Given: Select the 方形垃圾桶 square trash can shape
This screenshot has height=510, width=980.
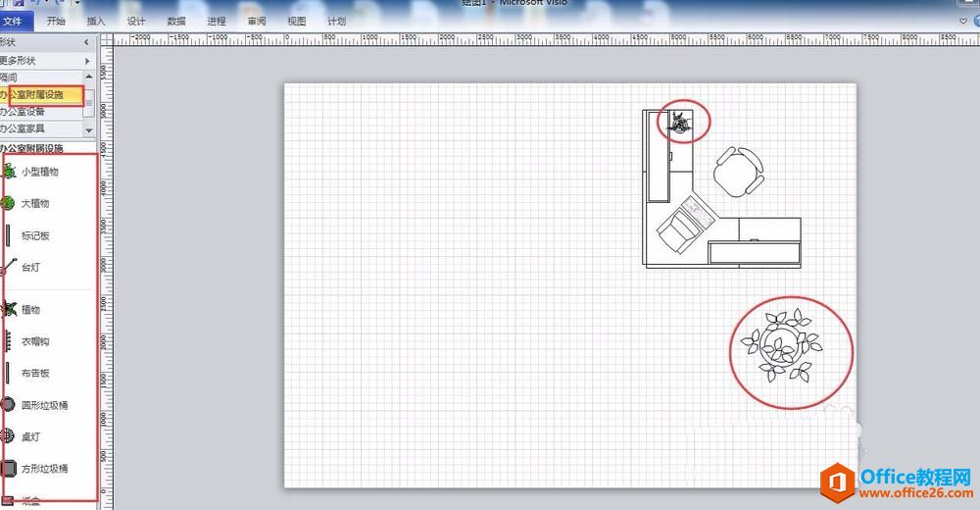Looking at the screenshot, I should click(x=34, y=468).
